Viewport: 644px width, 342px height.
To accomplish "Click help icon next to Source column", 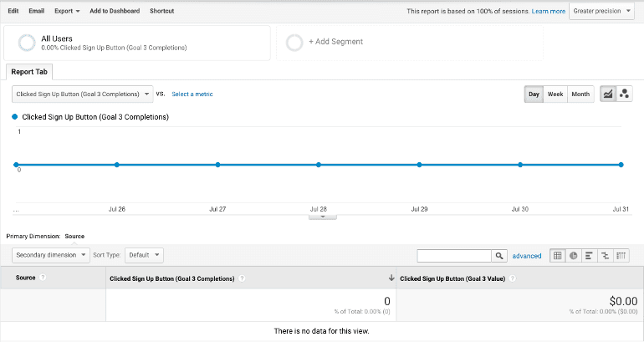I will pyautogui.click(x=43, y=278).
